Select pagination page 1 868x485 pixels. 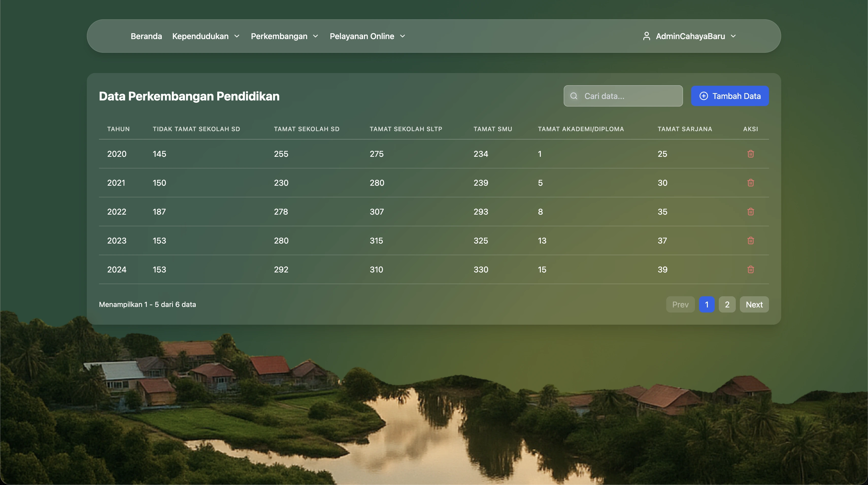[707, 304]
